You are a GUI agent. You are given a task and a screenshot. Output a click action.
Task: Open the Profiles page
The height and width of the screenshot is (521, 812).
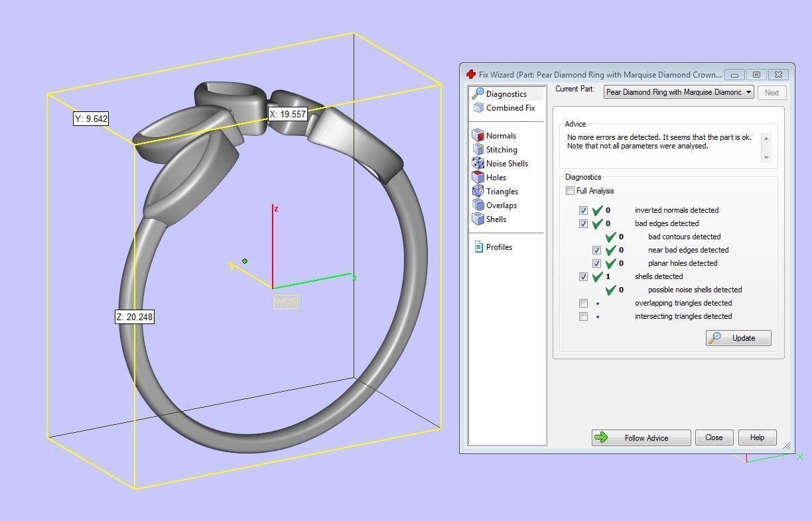point(499,247)
